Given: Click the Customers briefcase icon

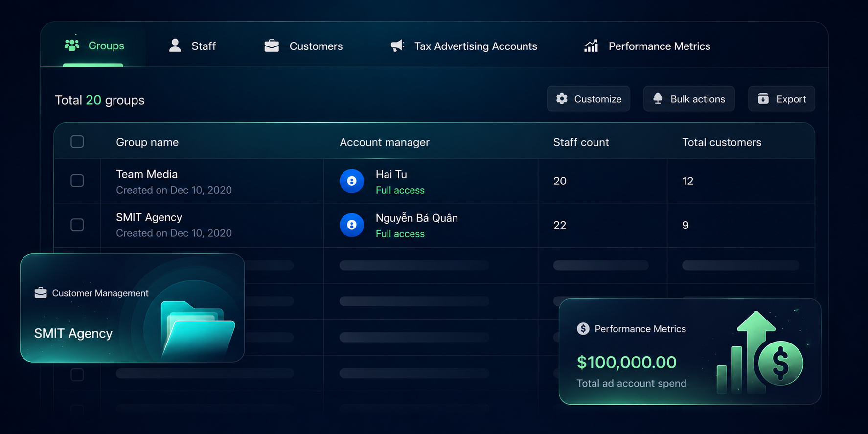Looking at the screenshot, I should click(272, 46).
